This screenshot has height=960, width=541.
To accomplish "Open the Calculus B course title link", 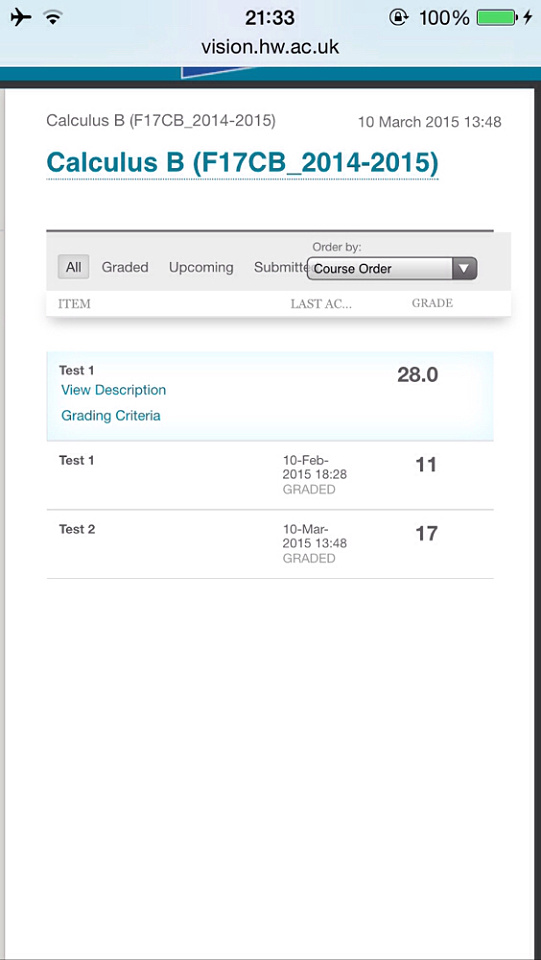I will pyautogui.click(x=242, y=163).
